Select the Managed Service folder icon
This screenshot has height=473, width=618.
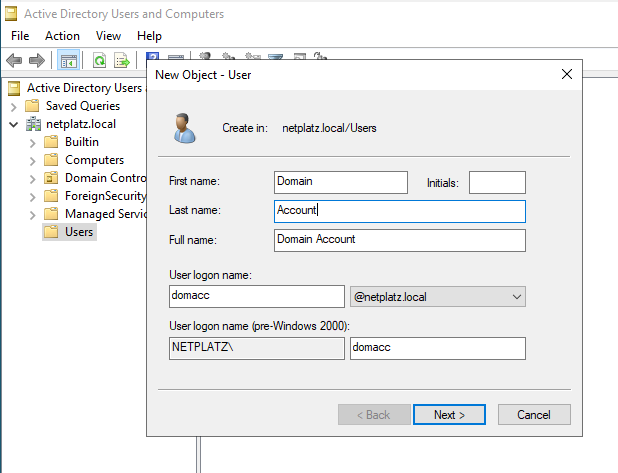(51, 214)
